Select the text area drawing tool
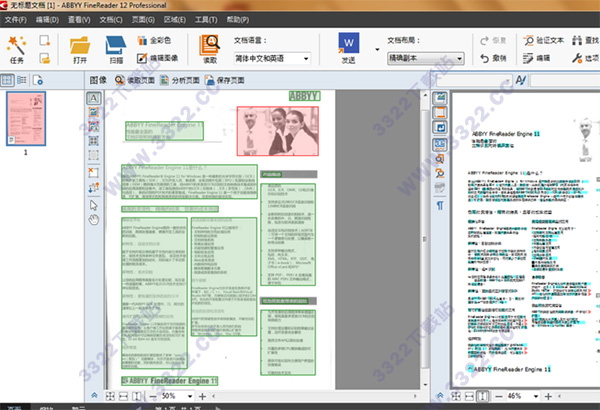 [x=94, y=98]
